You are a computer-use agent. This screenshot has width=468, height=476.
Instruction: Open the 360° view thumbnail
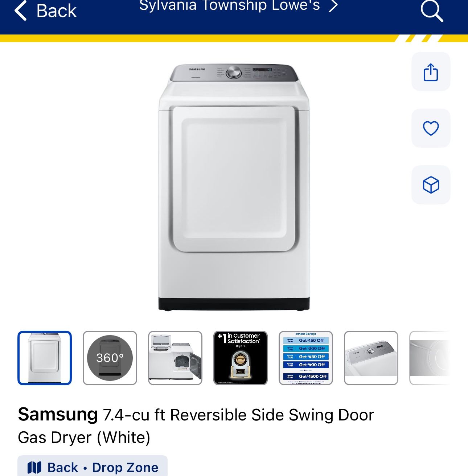pos(110,358)
